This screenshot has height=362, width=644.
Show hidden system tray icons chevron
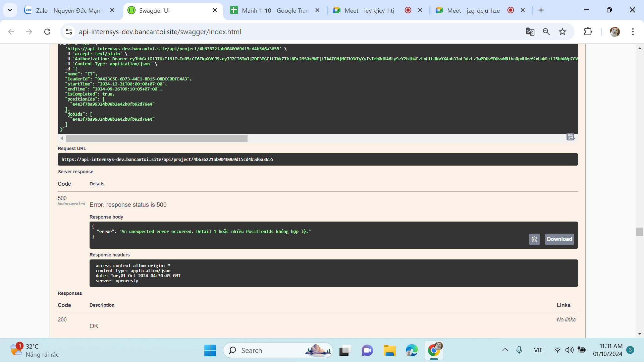point(505,350)
